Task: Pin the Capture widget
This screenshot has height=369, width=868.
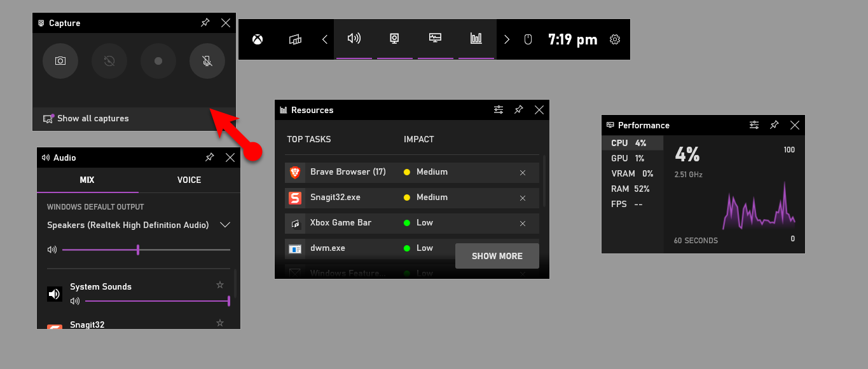Action: click(205, 23)
